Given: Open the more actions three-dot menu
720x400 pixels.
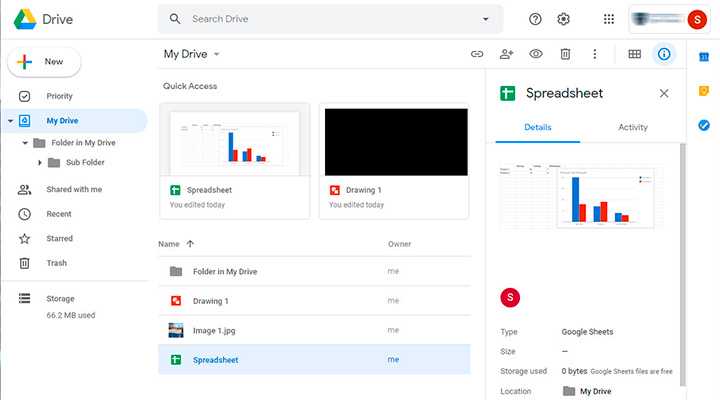Looking at the screenshot, I should point(595,54).
